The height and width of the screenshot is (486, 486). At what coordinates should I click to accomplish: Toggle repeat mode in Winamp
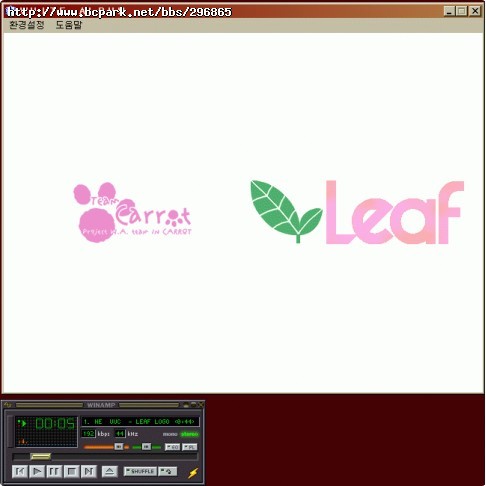(x=167, y=471)
